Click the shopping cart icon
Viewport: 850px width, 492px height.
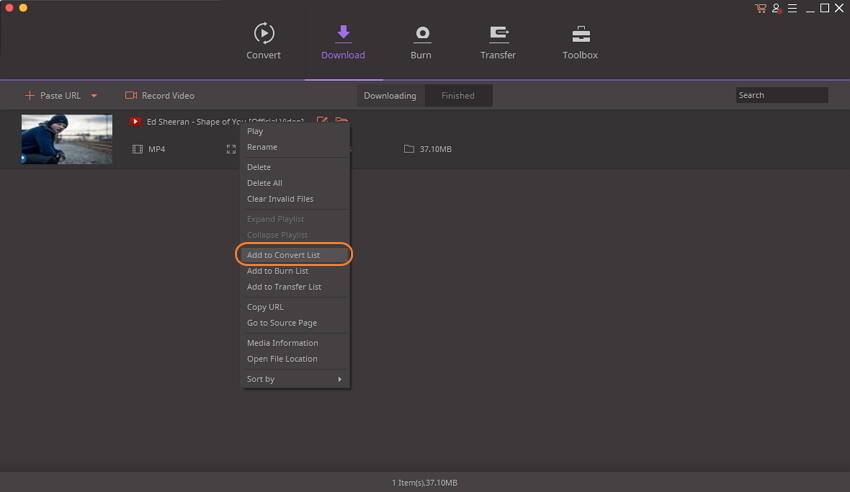(x=761, y=8)
